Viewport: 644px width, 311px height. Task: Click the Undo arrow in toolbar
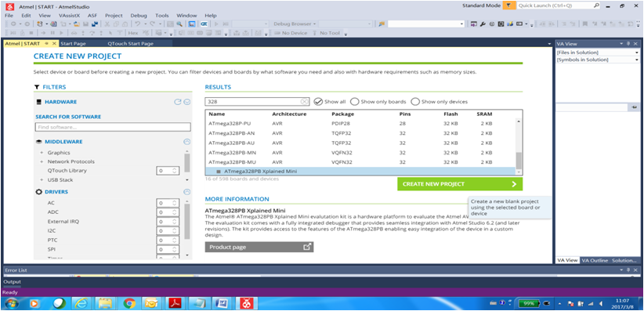[x=137, y=24]
